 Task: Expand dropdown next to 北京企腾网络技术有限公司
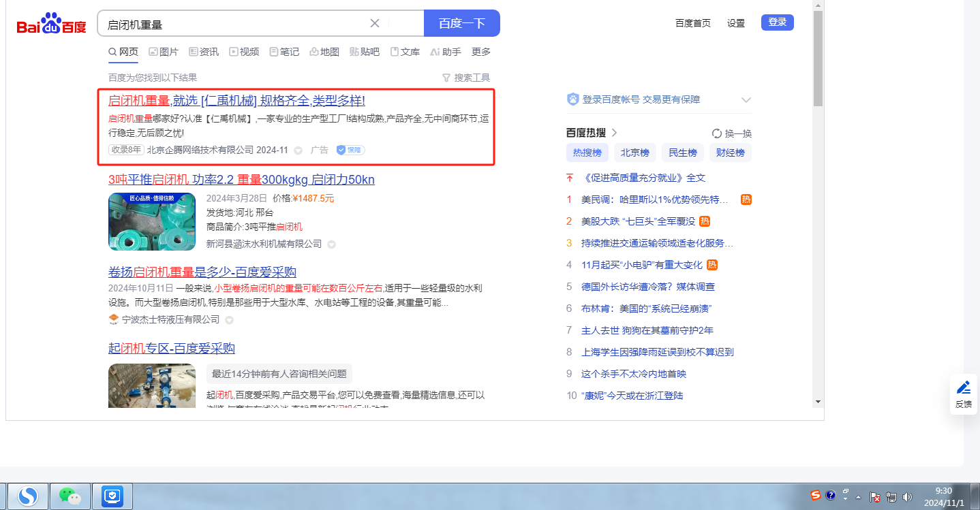(x=298, y=150)
